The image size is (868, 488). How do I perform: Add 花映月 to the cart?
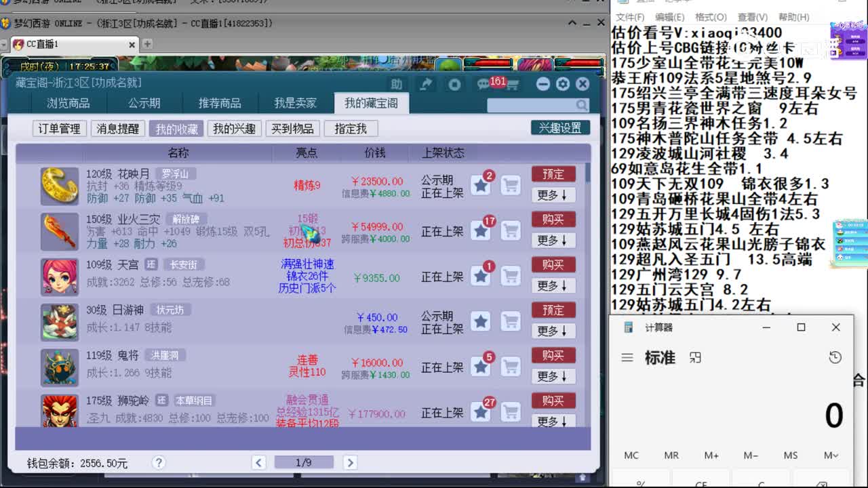click(511, 185)
